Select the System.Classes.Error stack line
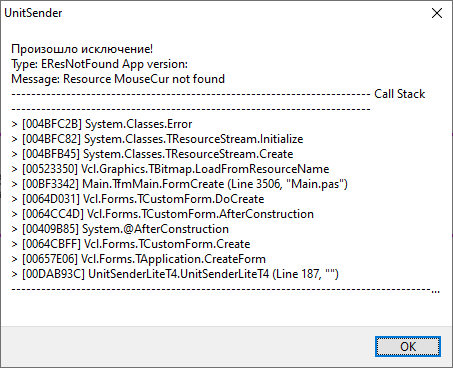This screenshot has height=368, width=453. pyautogui.click(x=102, y=124)
